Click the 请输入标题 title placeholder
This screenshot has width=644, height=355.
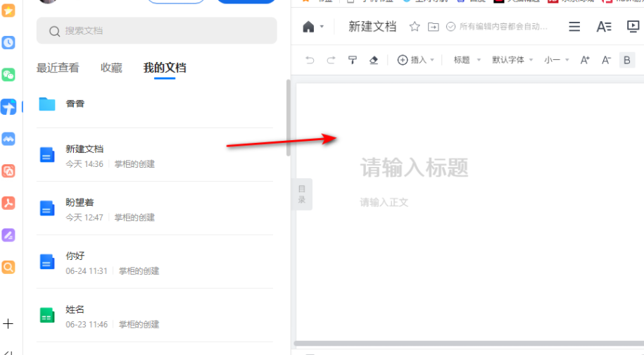(x=414, y=168)
